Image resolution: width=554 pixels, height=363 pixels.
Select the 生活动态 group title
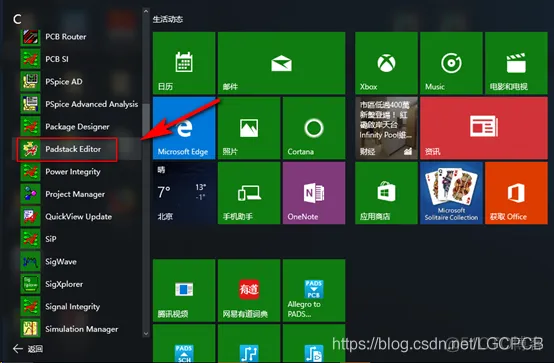tap(168, 19)
